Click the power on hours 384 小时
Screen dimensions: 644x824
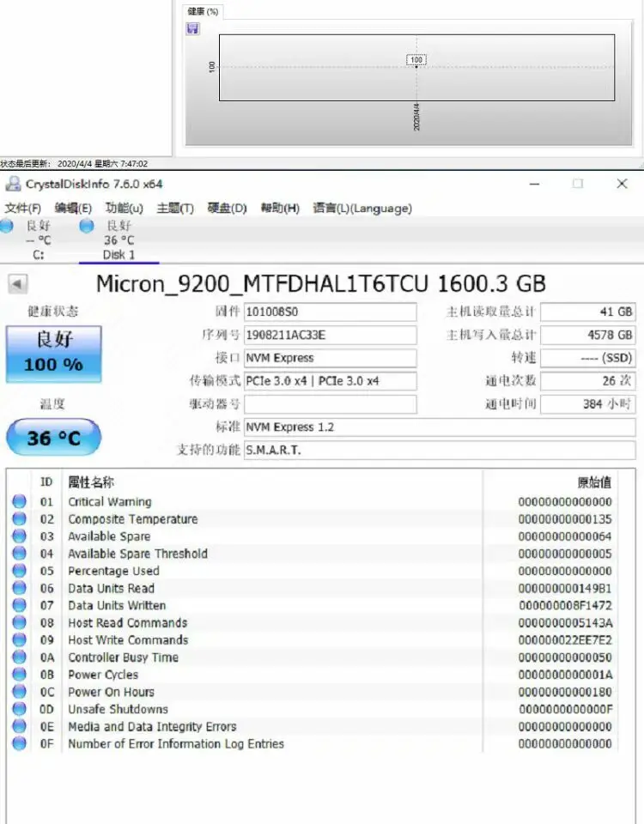[x=587, y=404]
